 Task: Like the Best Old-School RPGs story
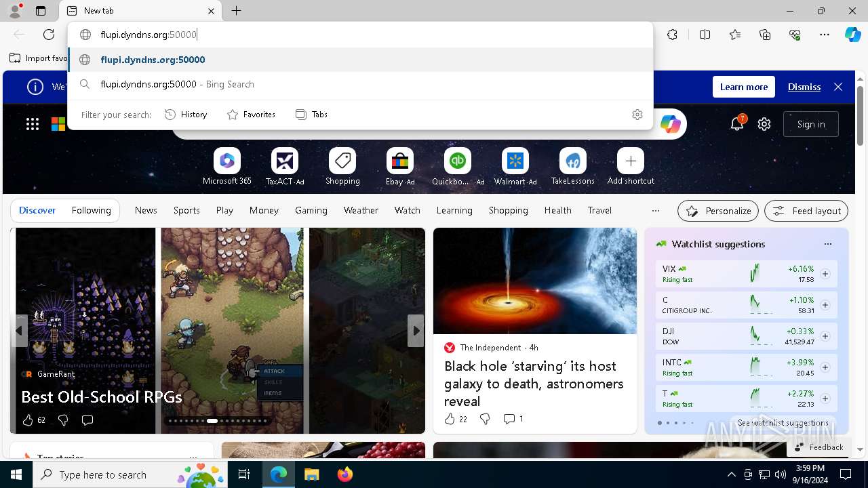tap(28, 420)
